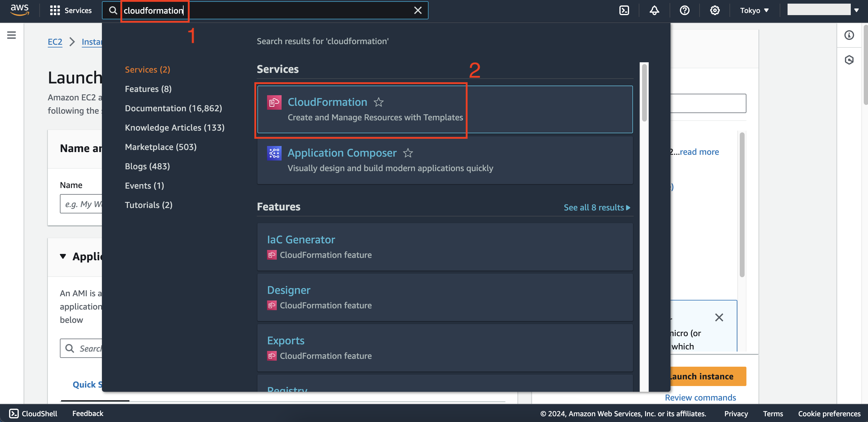Screen dimensions: 868x422
Task: Filter results by Events (1)
Action: [x=144, y=186]
